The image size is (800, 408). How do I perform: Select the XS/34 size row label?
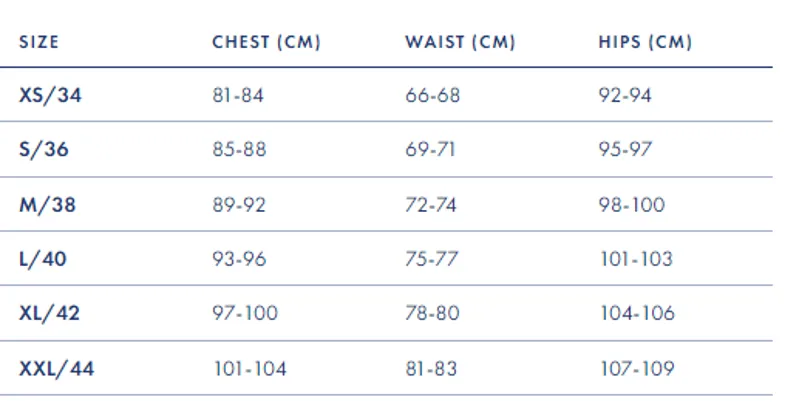tap(50, 95)
